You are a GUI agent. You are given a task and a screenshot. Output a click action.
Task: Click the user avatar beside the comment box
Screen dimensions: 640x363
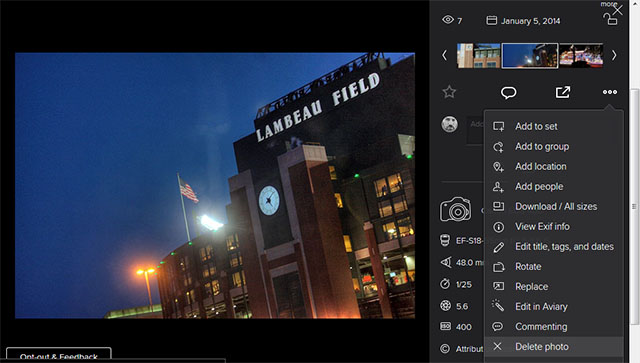(449, 124)
